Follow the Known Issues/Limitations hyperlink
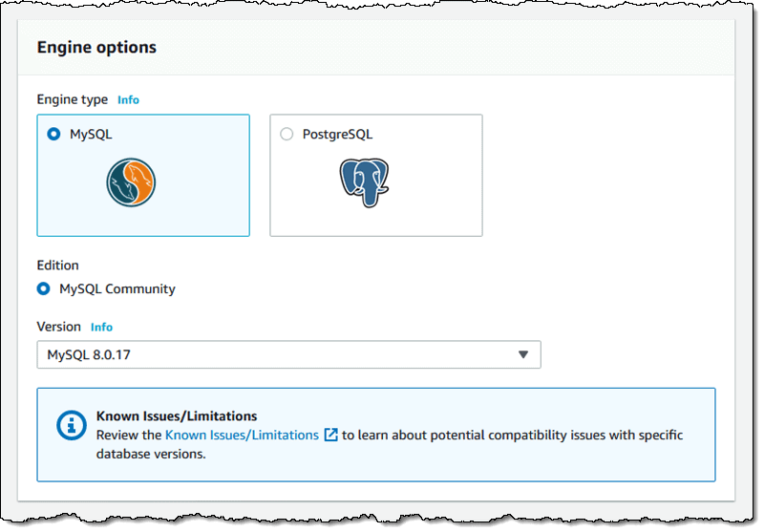 (242, 435)
